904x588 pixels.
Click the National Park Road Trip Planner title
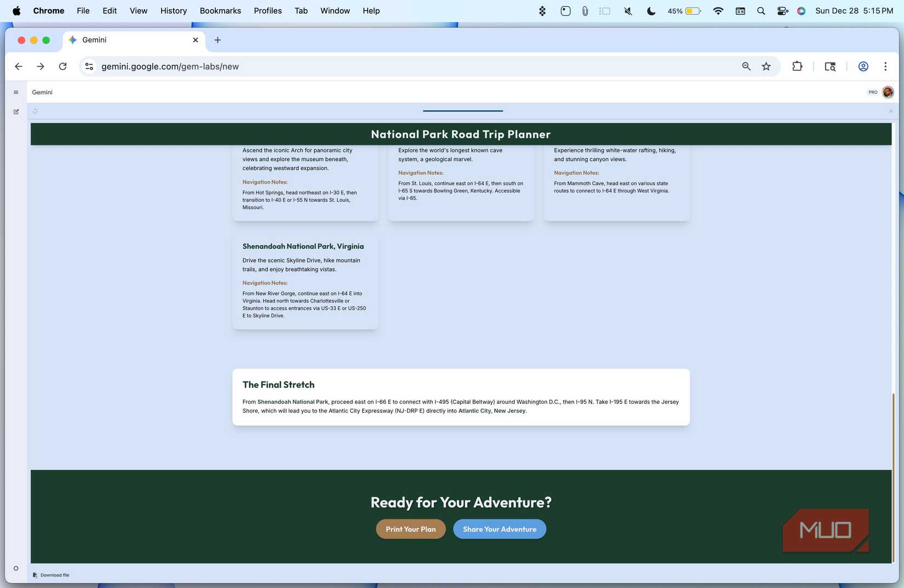461,134
